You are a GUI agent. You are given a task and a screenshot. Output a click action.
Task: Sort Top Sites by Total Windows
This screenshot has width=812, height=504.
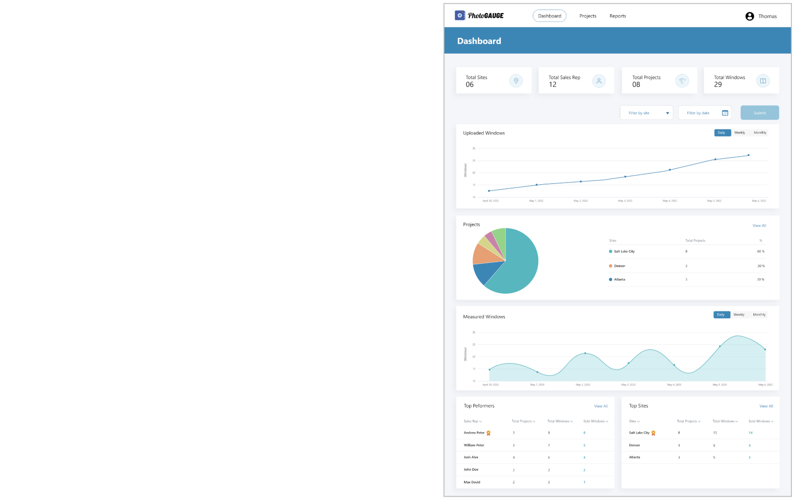[725, 421]
